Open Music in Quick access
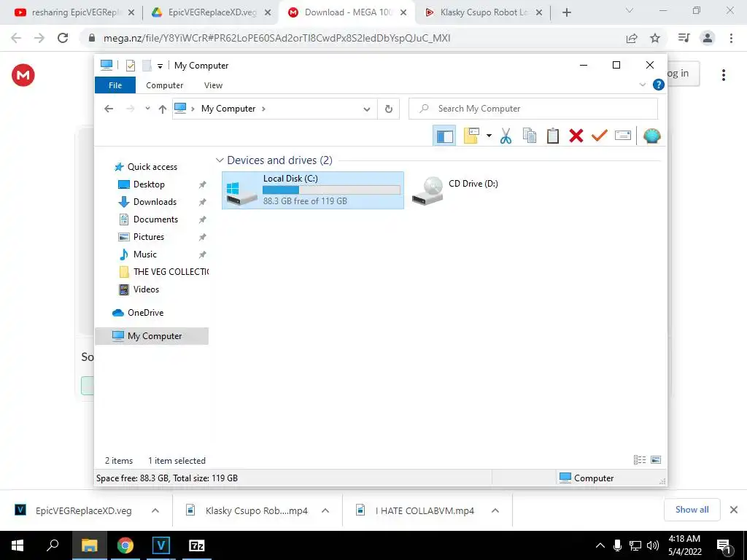Viewport: 747px width, 560px height. [145, 254]
